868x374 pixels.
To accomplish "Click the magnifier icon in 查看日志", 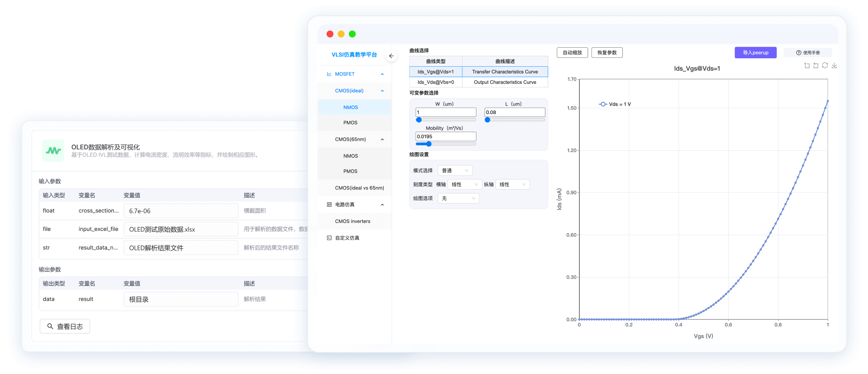I will click(50, 326).
